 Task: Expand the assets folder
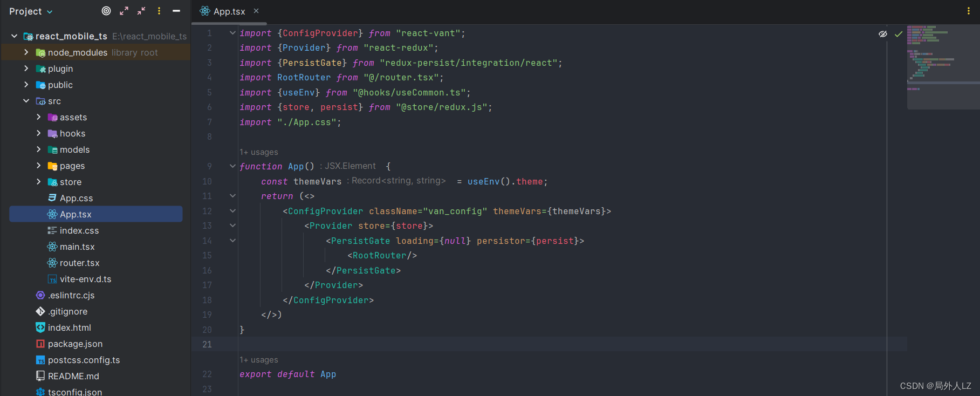click(38, 117)
